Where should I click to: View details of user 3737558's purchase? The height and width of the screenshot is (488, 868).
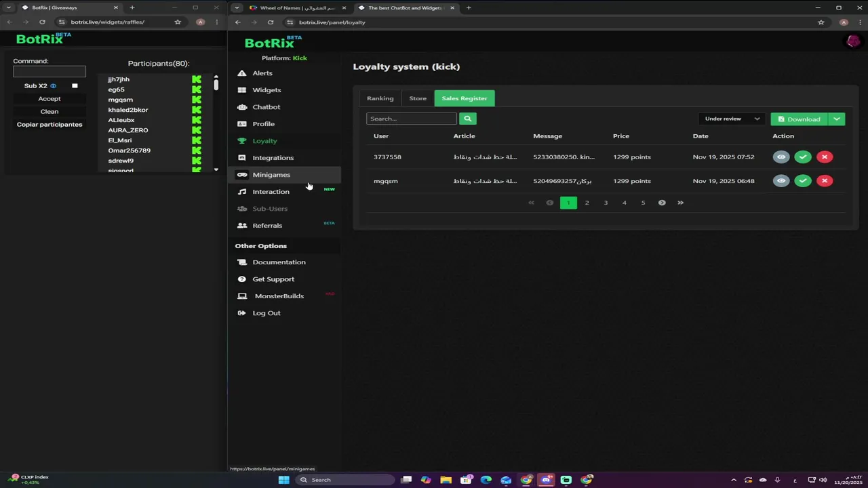click(781, 157)
